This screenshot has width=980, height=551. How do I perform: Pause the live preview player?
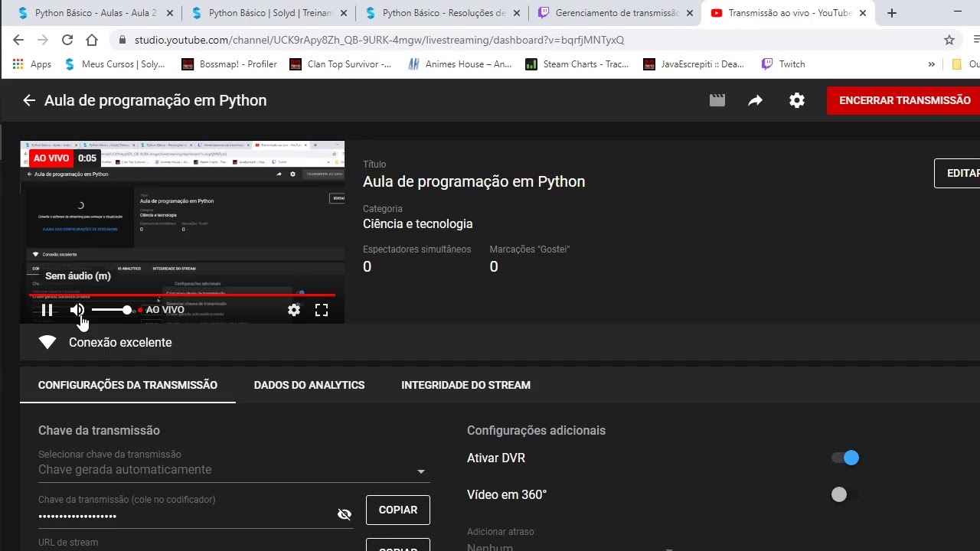pos(47,310)
